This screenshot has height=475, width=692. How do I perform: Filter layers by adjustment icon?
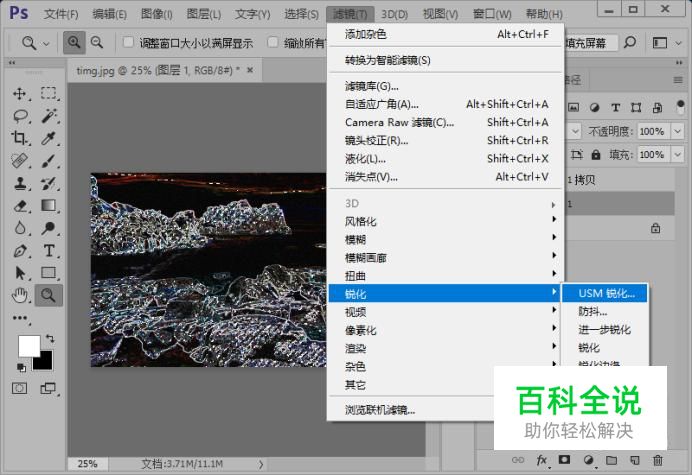[594, 107]
